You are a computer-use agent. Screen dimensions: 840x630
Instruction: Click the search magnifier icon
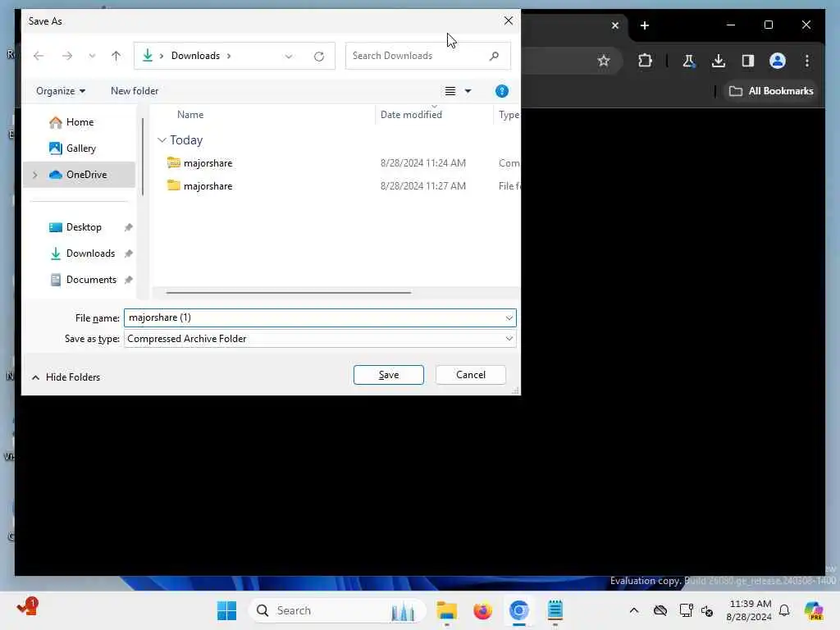coord(494,56)
